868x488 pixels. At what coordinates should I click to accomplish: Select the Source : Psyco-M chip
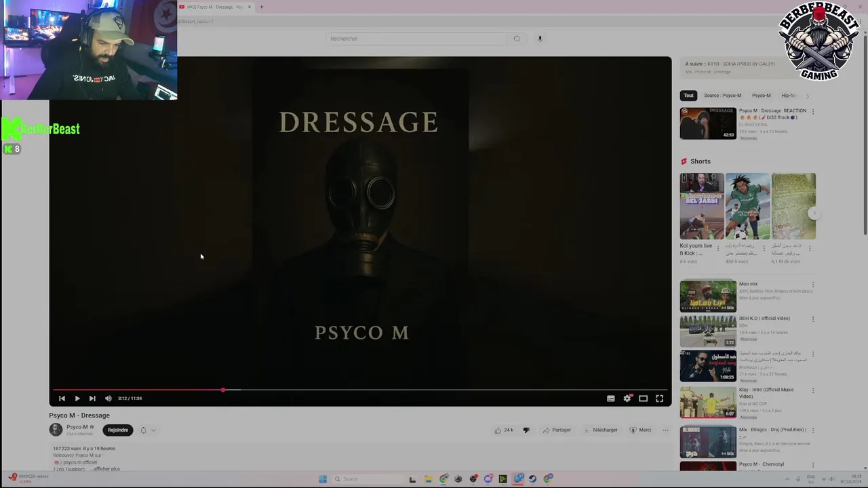click(722, 96)
